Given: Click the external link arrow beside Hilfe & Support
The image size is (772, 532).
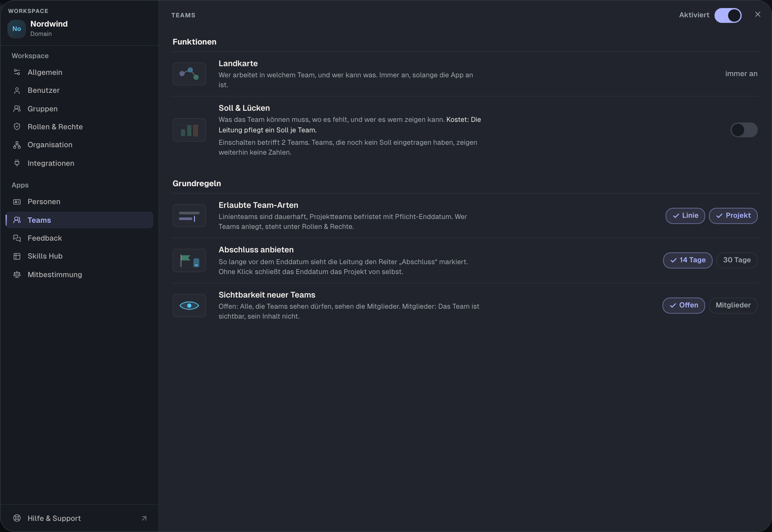Looking at the screenshot, I should pyautogui.click(x=144, y=518).
